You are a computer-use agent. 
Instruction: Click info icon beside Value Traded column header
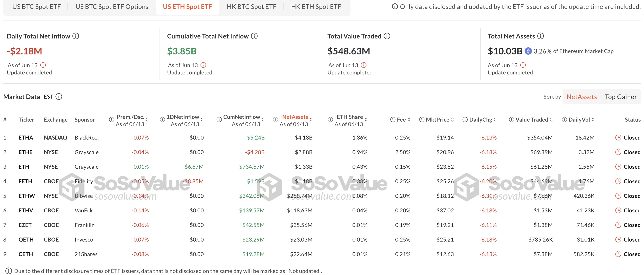(x=511, y=120)
